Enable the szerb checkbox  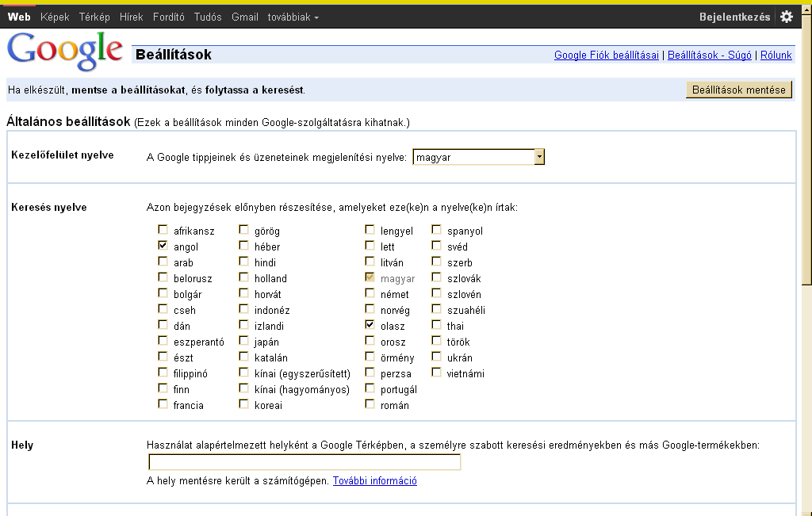coord(436,261)
